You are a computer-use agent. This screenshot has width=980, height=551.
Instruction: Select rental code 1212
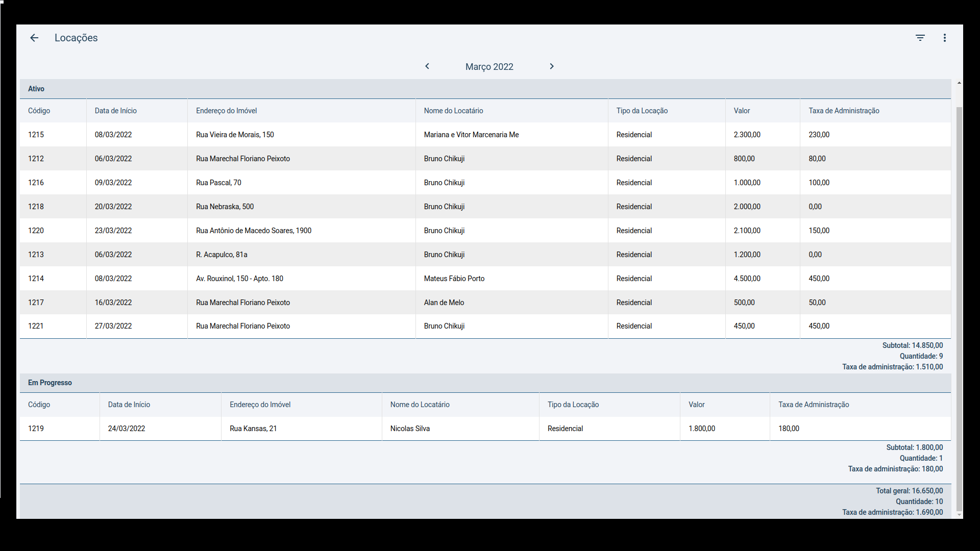tap(36, 159)
